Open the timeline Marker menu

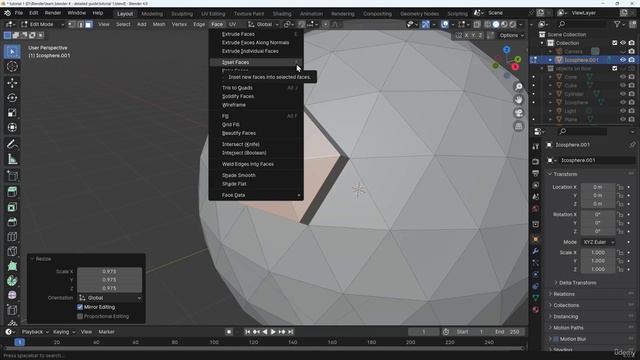click(106, 332)
